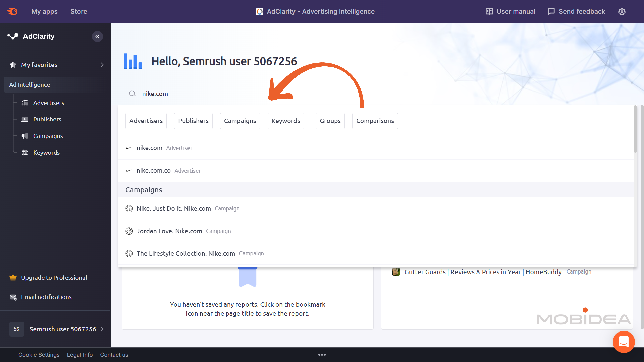
Task: Open Advertisers in the sidebar
Action: tap(49, 103)
